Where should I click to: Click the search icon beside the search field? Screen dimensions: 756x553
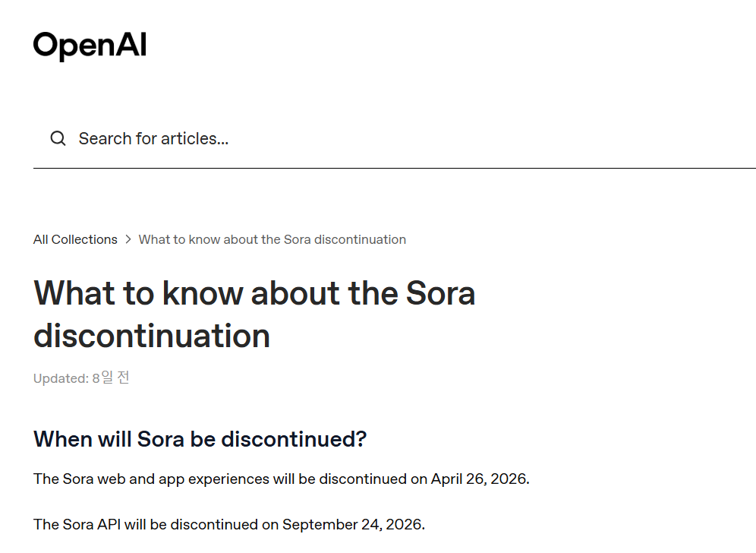[x=58, y=138]
